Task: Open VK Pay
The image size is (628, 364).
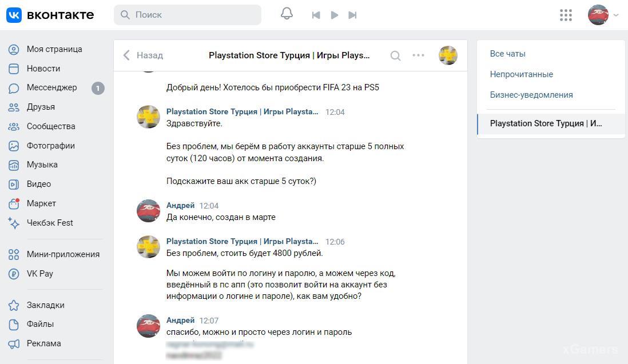Action: click(40, 274)
